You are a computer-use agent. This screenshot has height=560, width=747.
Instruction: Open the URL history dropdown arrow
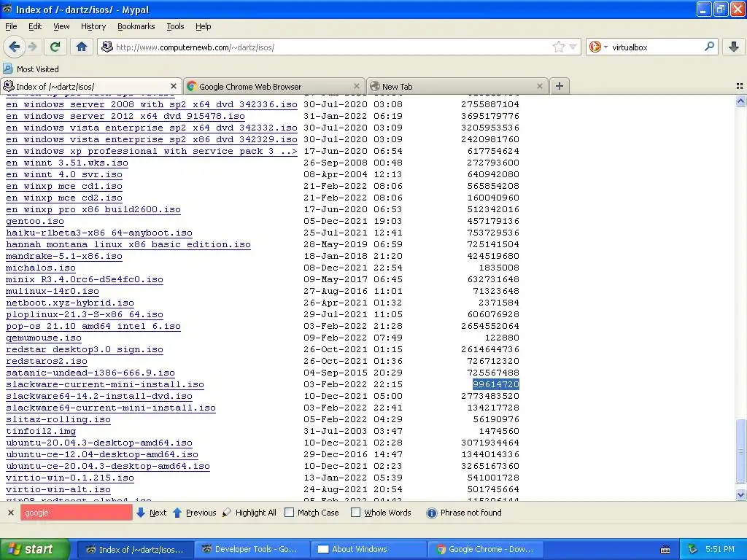(x=573, y=47)
